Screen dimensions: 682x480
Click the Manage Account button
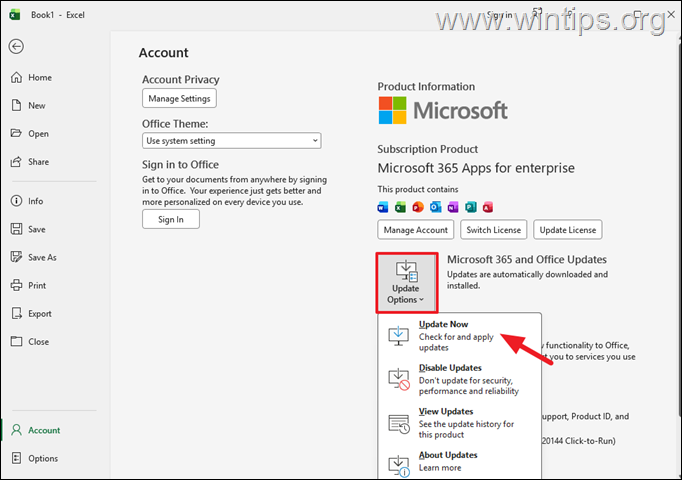coord(415,230)
